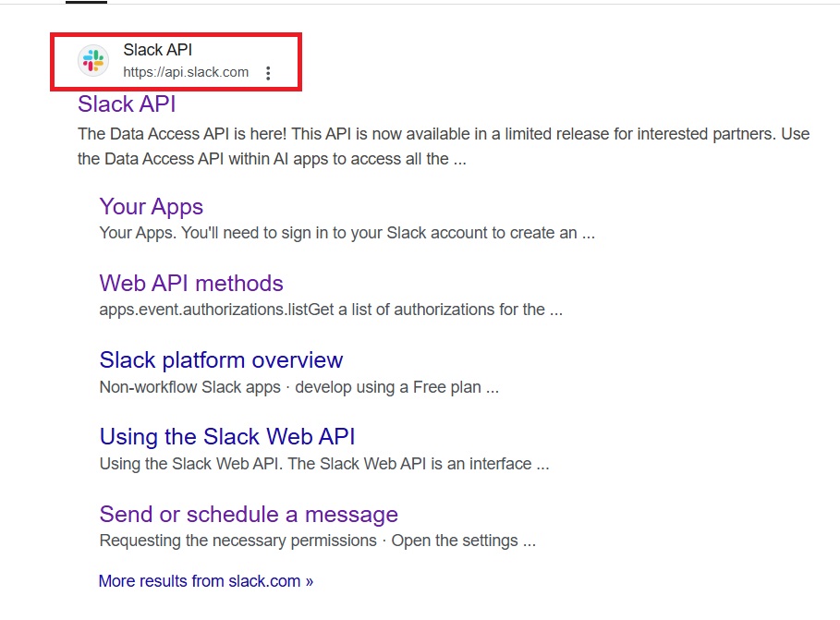Viewport: 840px width, 620px height.
Task: Click the Requesting the necessary permissions snippet
Action: pyautogui.click(x=318, y=541)
